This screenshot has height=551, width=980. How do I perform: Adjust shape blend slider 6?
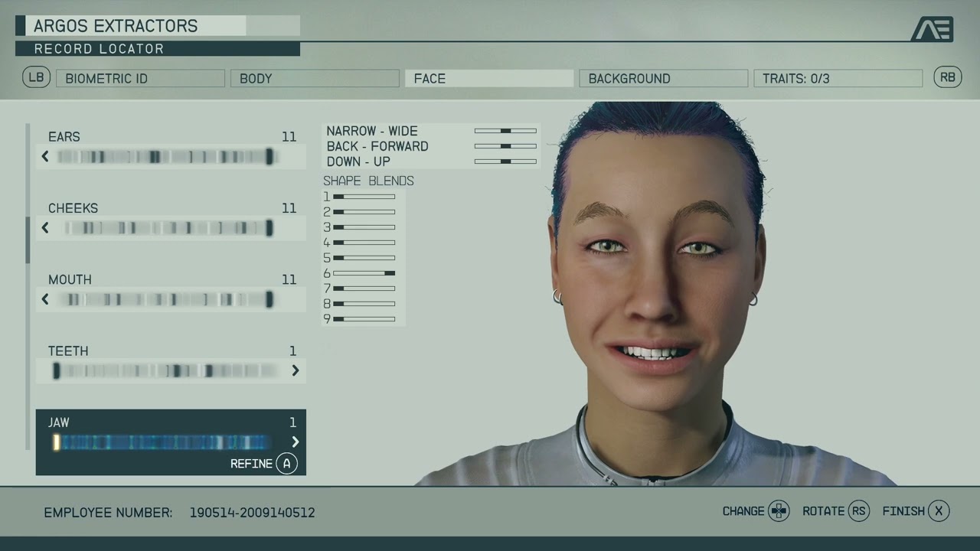[x=364, y=273]
